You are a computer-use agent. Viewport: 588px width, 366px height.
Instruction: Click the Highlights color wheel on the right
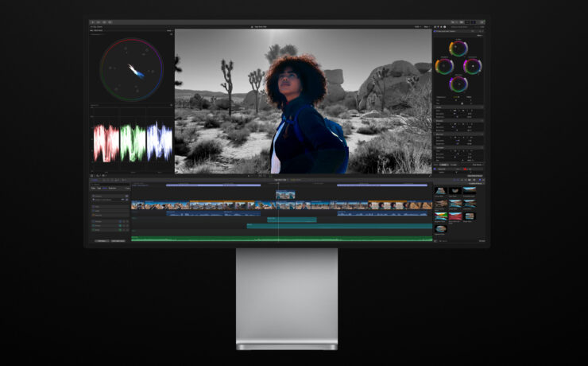click(x=473, y=67)
